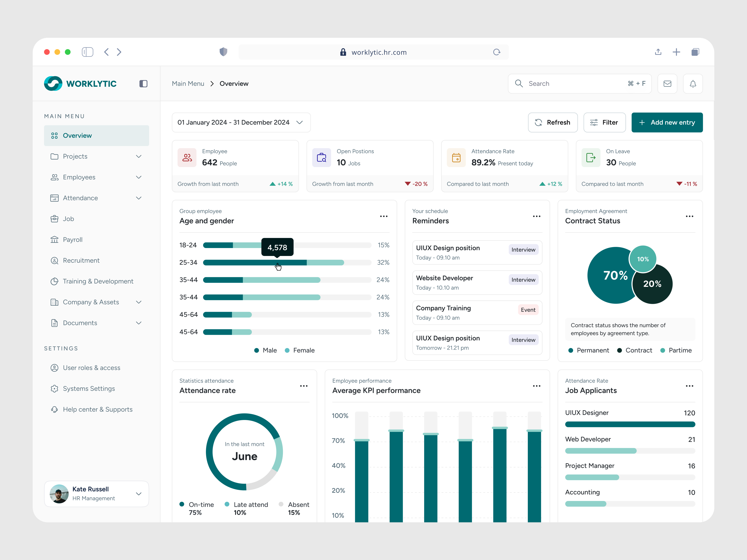Open the date range dropdown
Viewport: 747px width, 560px height.
tap(241, 122)
